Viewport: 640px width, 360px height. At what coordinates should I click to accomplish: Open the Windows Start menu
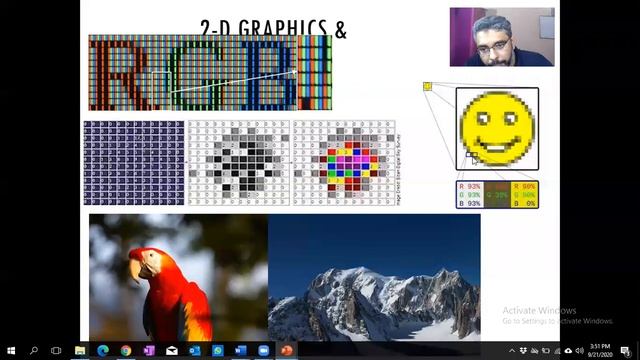11,351
